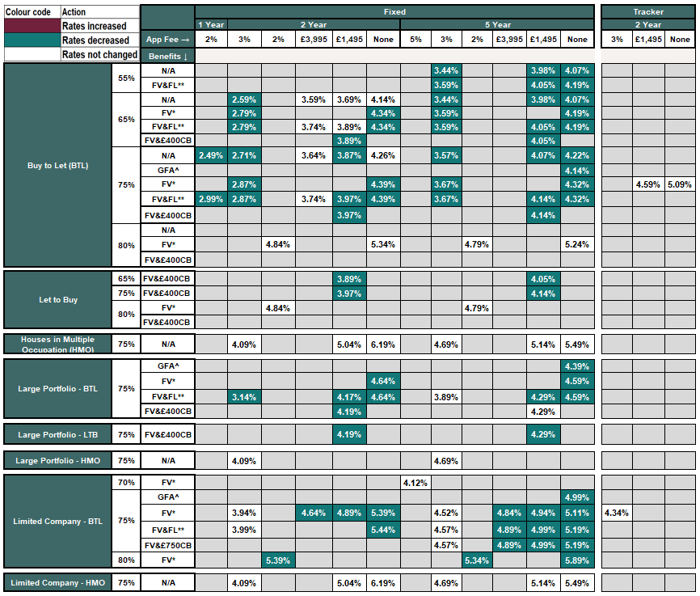Click the FV&£750CB benefits cell
Image resolution: width=700 pixels, height=596 pixels.
pos(167,544)
